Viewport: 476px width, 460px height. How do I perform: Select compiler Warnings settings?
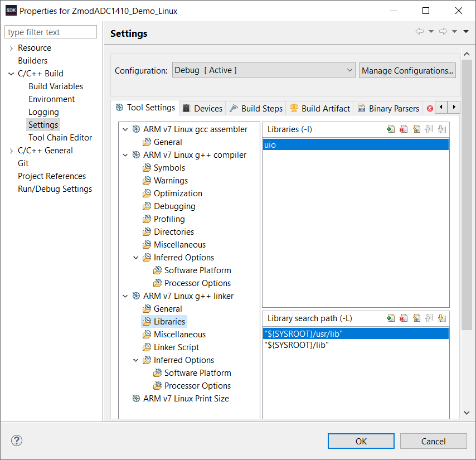point(171,181)
